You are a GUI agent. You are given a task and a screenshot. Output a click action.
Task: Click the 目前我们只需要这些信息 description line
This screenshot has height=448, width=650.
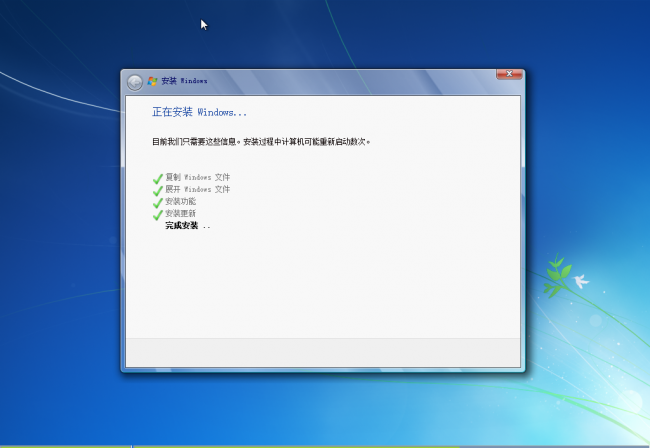[x=261, y=142]
